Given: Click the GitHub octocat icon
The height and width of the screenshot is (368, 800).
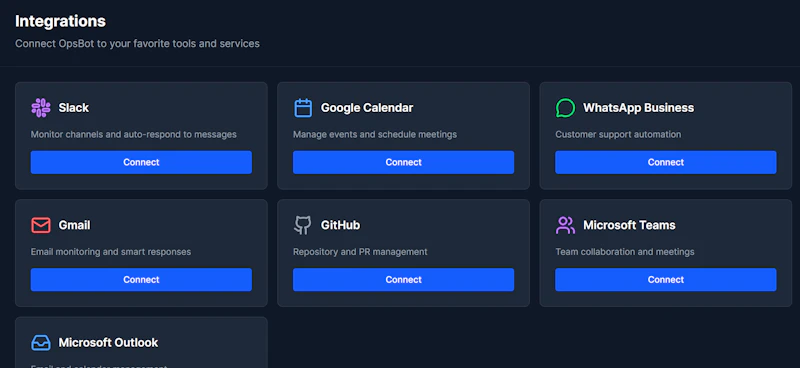Looking at the screenshot, I should tap(303, 225).
